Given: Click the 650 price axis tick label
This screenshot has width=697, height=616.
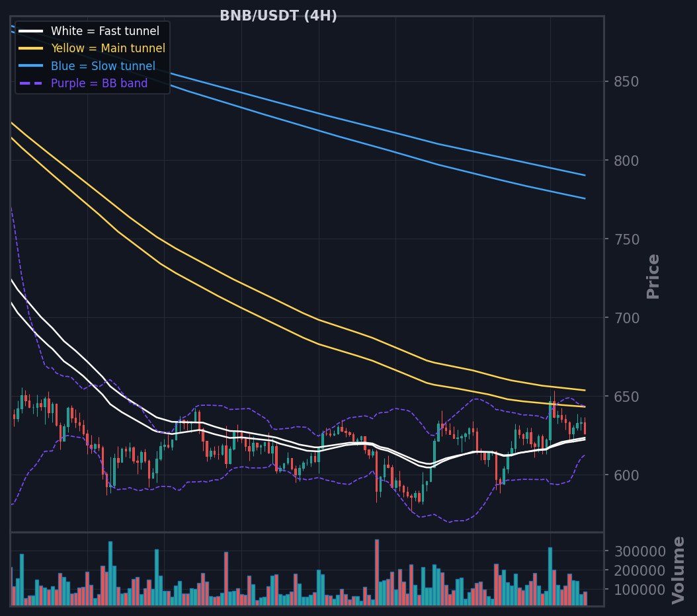Looking at the screenshot, I should pyautogui.click(x=626, y=397).
